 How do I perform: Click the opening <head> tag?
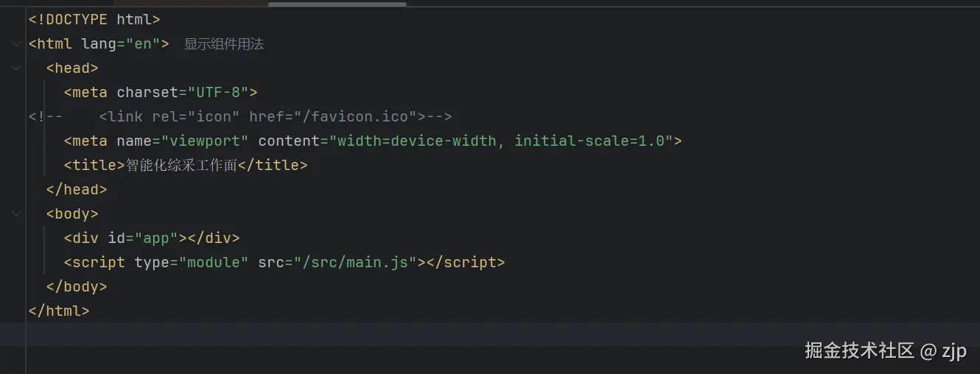(72, 68)
